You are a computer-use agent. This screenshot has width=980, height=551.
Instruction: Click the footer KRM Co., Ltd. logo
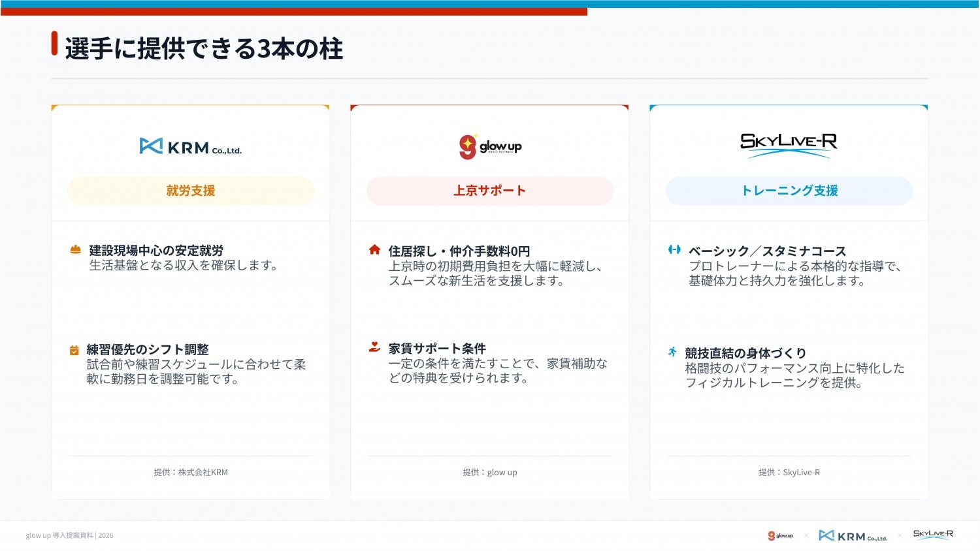point(853,536)
